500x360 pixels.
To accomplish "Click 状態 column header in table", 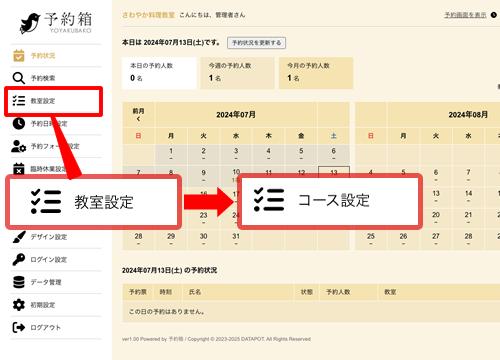I will pyautogui.click(x=306, y=292).
